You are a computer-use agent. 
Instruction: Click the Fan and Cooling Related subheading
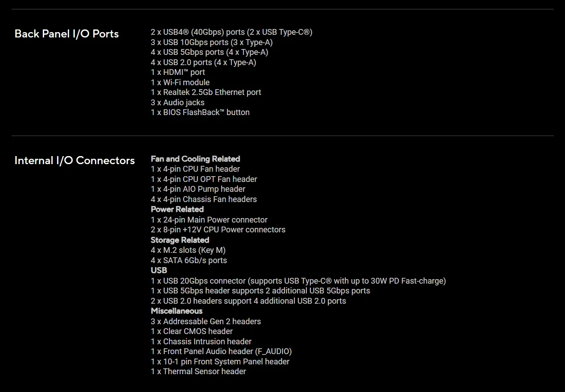coord(195,159)
